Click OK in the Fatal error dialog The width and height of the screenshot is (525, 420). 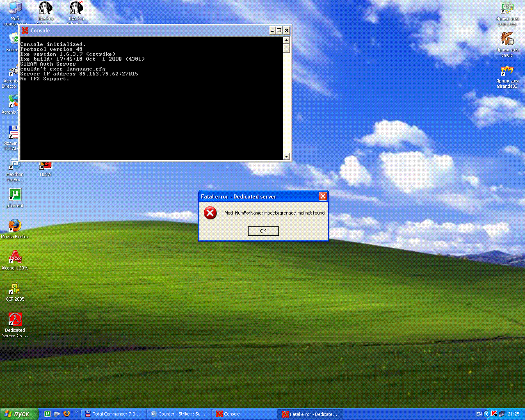pyautogui.click(x=263, y=231)
